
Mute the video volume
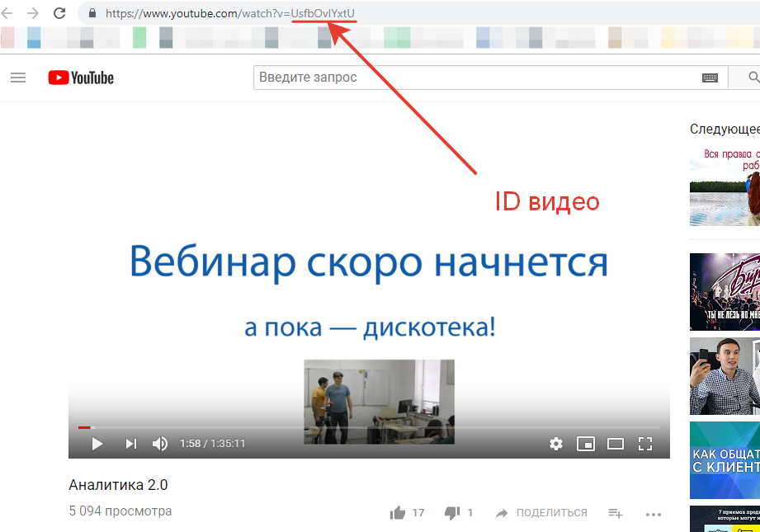[160, 444]
